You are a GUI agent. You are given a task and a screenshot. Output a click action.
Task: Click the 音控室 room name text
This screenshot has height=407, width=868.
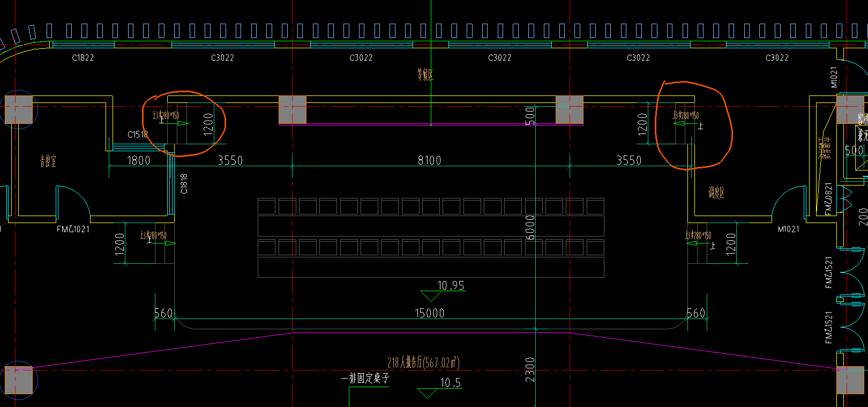tap(48, 161)
